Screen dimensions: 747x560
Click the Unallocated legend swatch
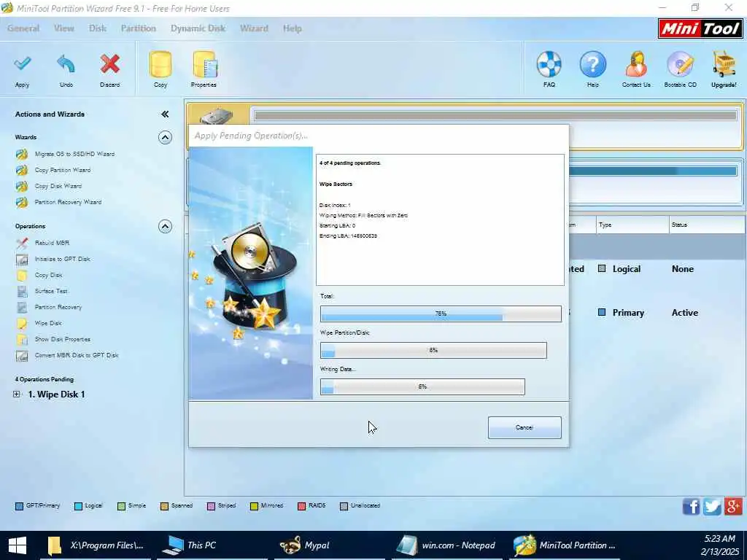click(344, 506)
